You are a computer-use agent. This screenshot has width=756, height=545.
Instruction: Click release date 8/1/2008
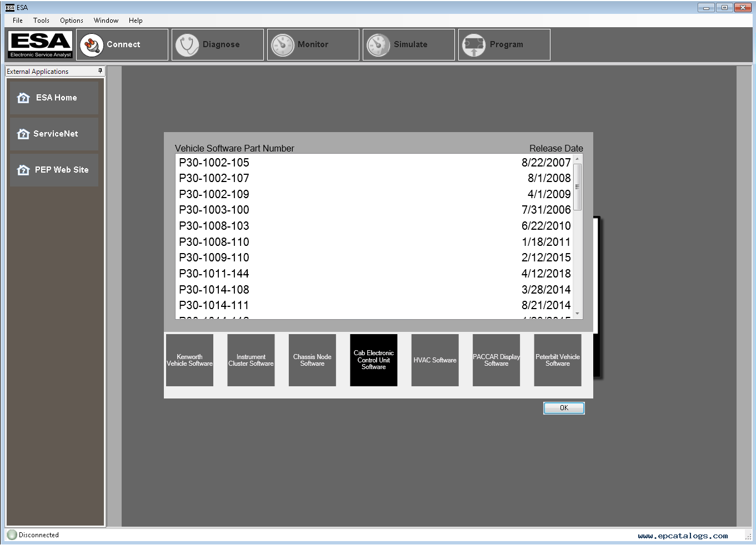(549, 178)
